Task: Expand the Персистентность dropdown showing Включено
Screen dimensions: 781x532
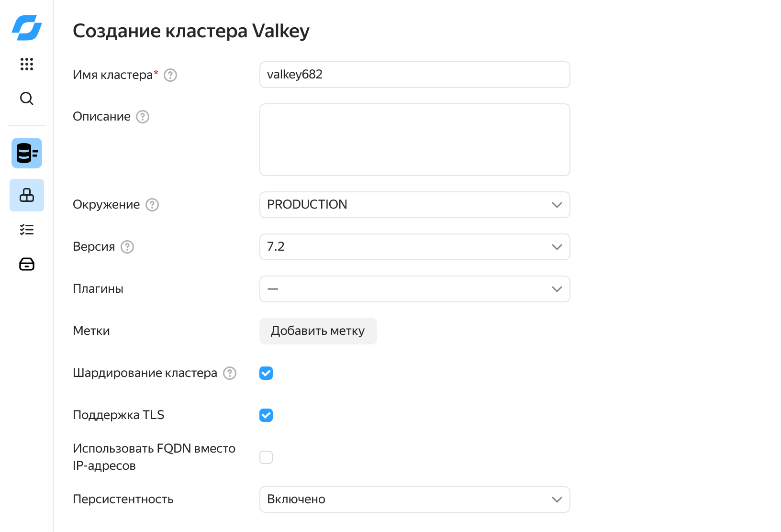Action: [x=414, y=499]
